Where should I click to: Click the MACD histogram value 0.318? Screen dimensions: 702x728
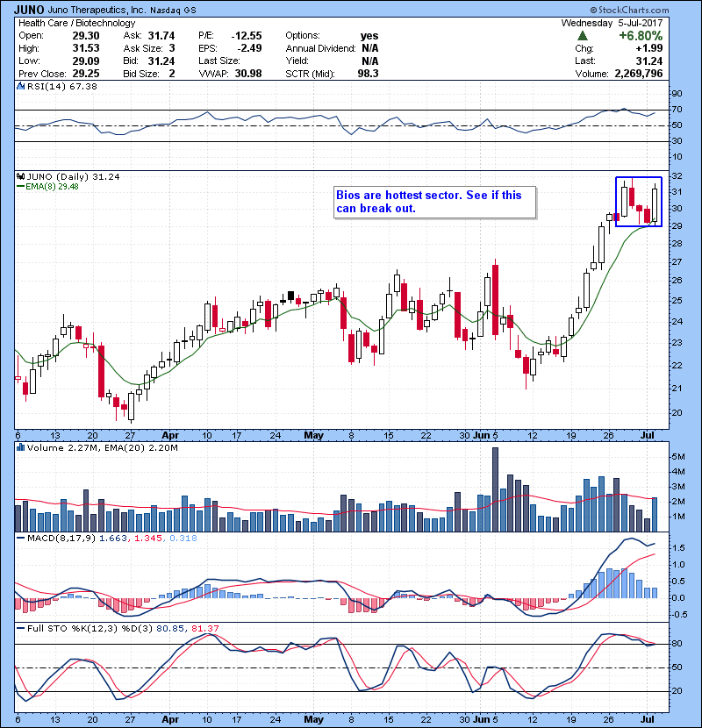click(183, 539)
